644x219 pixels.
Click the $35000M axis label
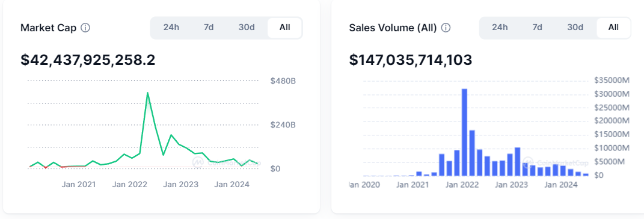612,81
